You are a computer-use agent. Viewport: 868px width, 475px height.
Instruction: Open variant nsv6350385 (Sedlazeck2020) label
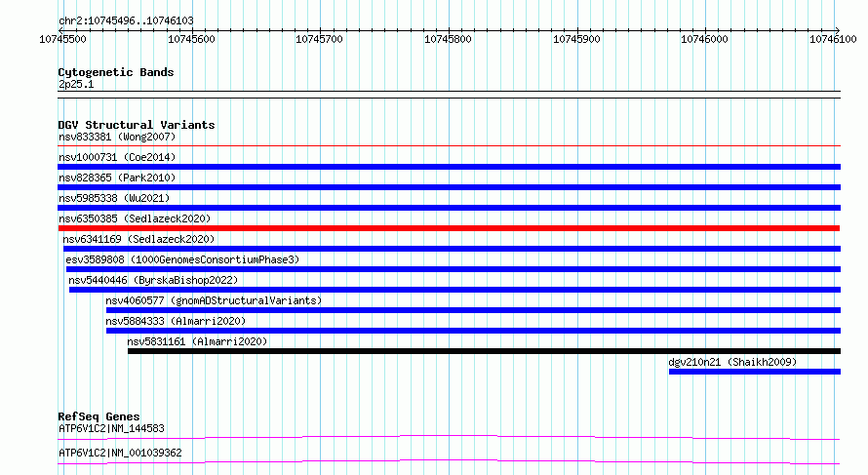point(135,218)
